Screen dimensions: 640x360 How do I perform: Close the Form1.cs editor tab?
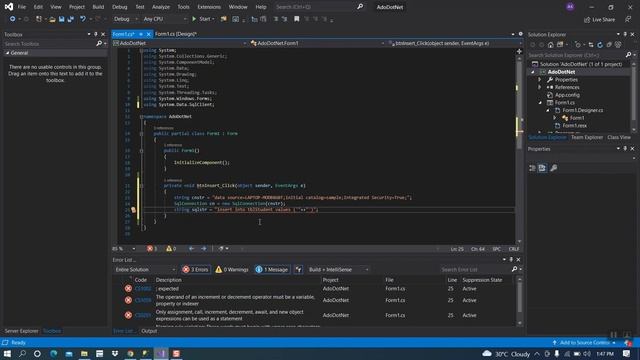(149, 34)
